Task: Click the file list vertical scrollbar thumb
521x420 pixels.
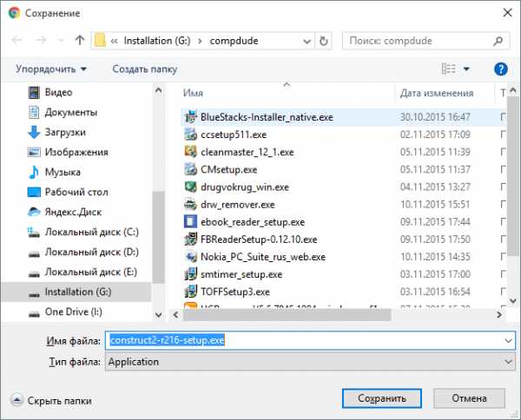Action: (x=513, y=176)
